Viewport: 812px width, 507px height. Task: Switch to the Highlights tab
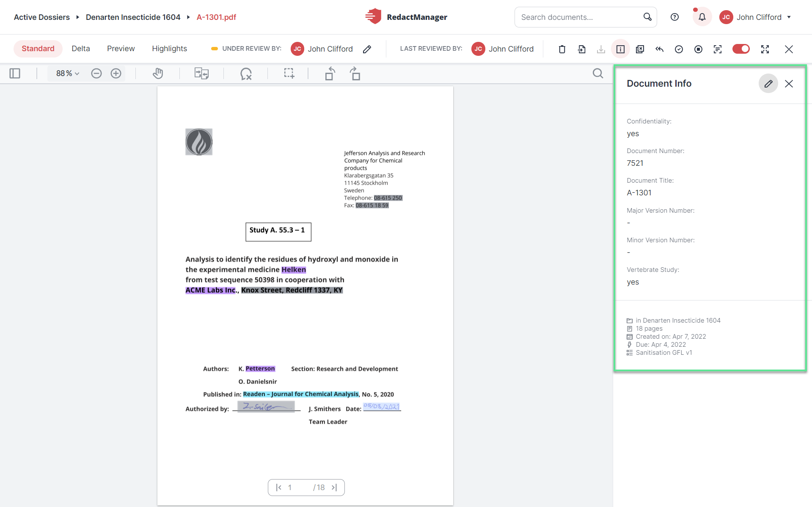170,49
